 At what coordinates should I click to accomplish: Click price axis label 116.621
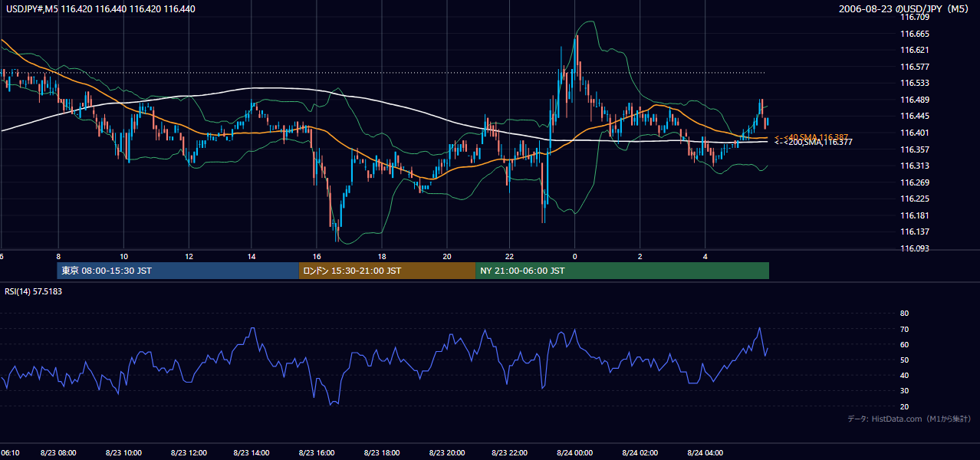point(915,50)
